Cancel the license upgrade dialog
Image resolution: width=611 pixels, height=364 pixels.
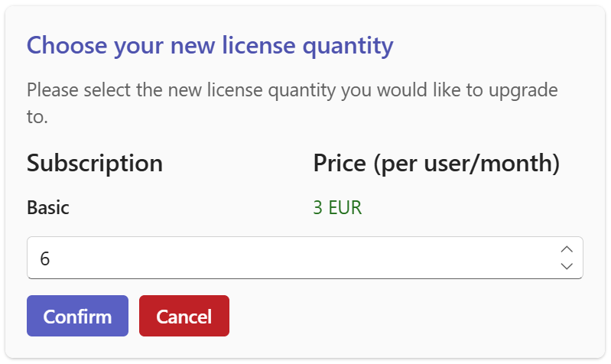[184, 316]
